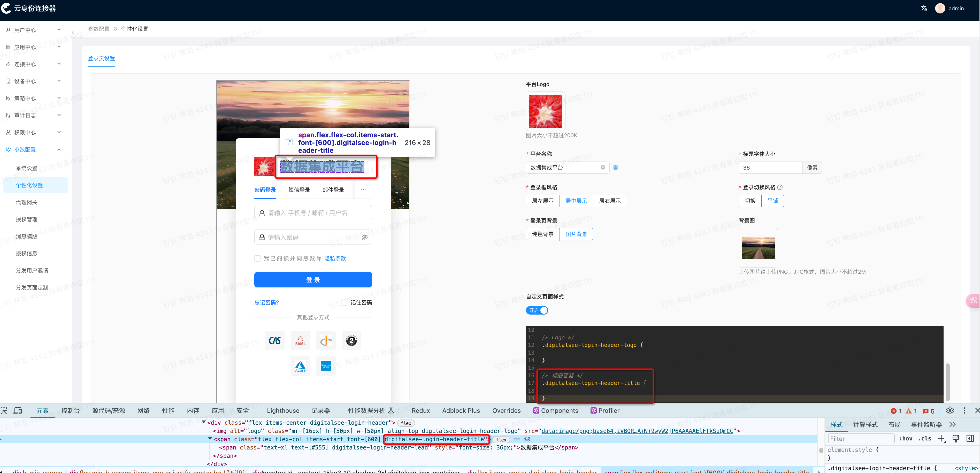Open the language switch icon in header

(x=924, y=8)
